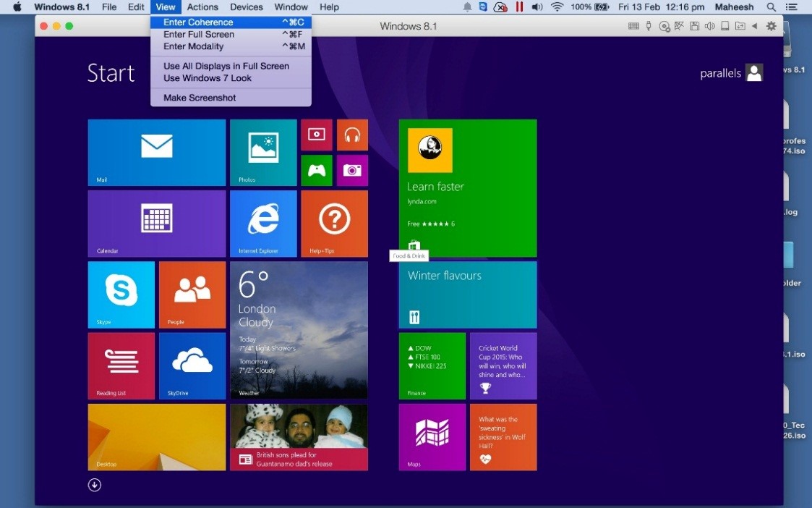Launch the Video tile

coord(317,135)
